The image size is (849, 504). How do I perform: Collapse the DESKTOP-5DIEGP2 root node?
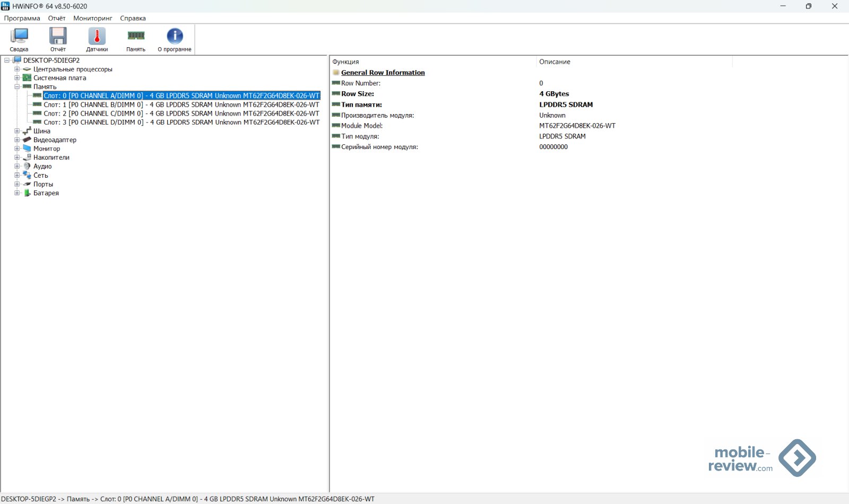[x=7, y=60]
